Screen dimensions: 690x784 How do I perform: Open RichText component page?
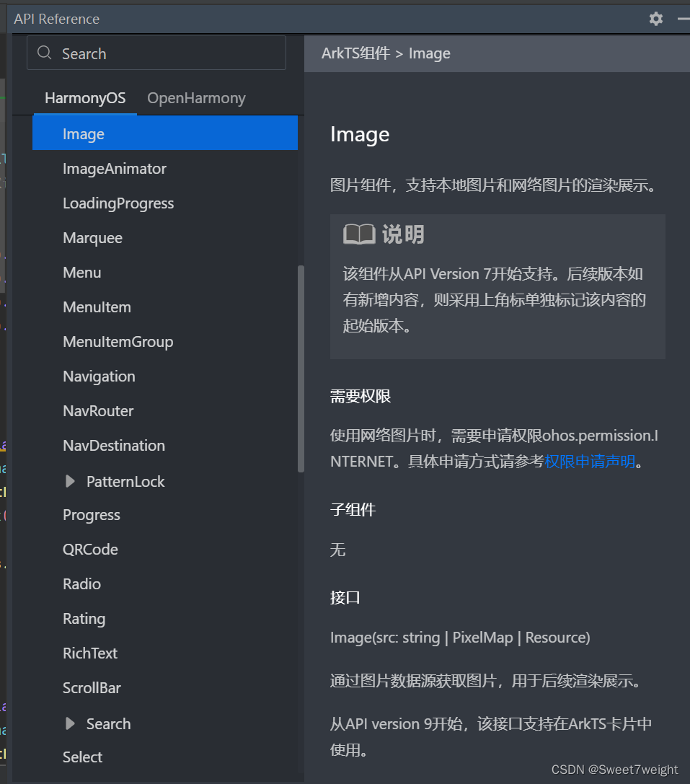(x=90, y=653)
